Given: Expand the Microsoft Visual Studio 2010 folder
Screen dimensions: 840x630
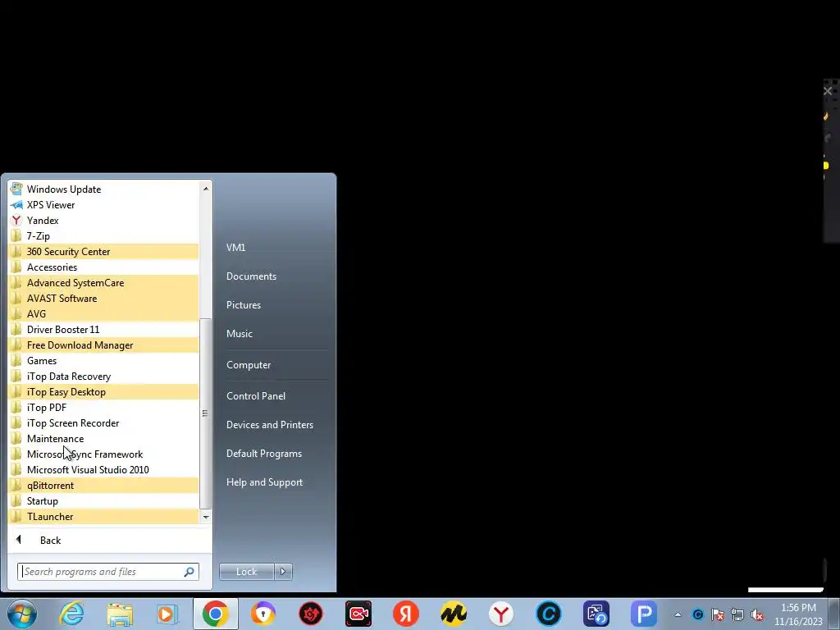Looking at the screenshot, I should click(x=103, y=469).
